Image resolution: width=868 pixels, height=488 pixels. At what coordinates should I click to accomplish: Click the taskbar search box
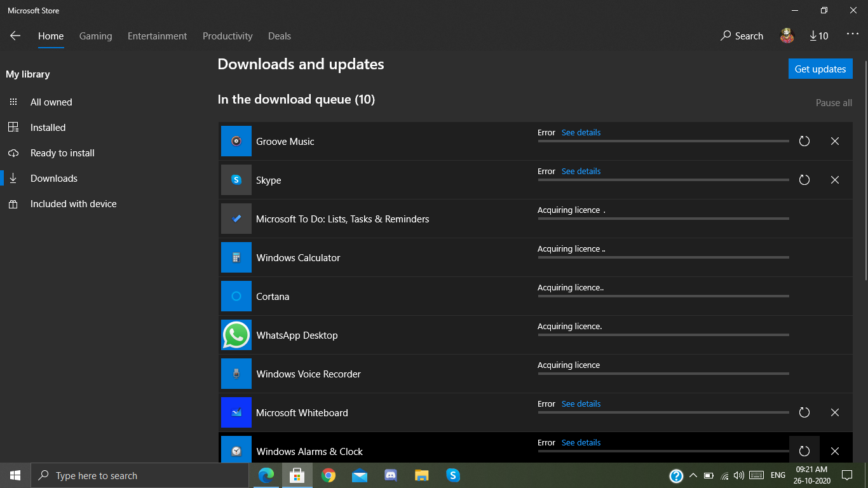coord(140,475)
